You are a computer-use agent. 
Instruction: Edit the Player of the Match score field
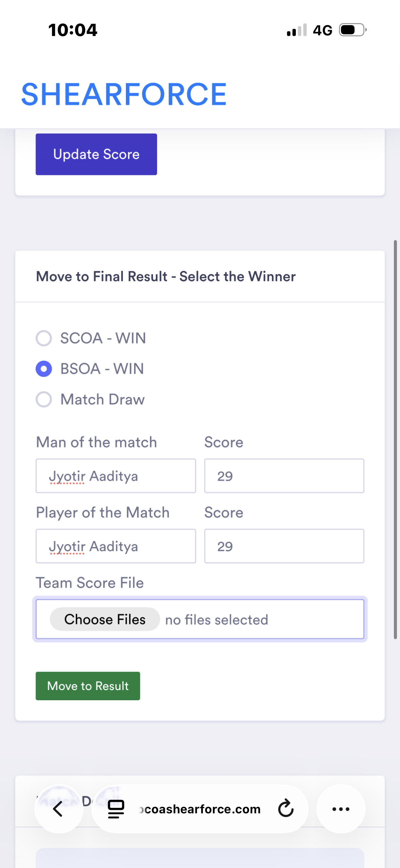pyautogui.click(x=284, y=546)
